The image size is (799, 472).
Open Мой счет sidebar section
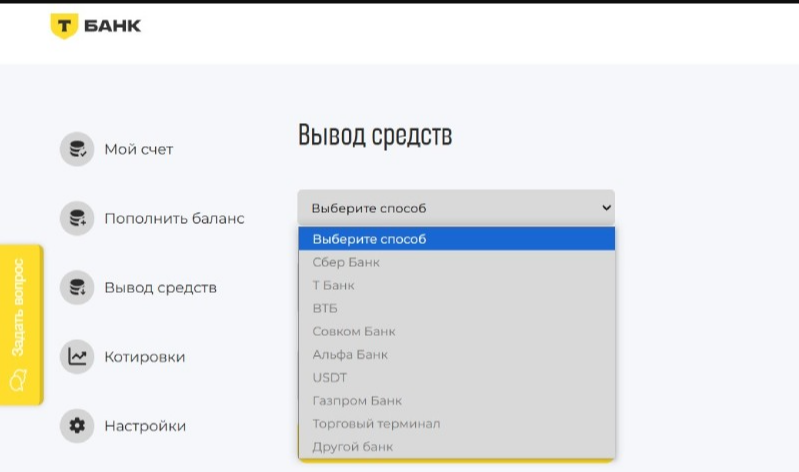pyautogui.click(x=138, y=150)
